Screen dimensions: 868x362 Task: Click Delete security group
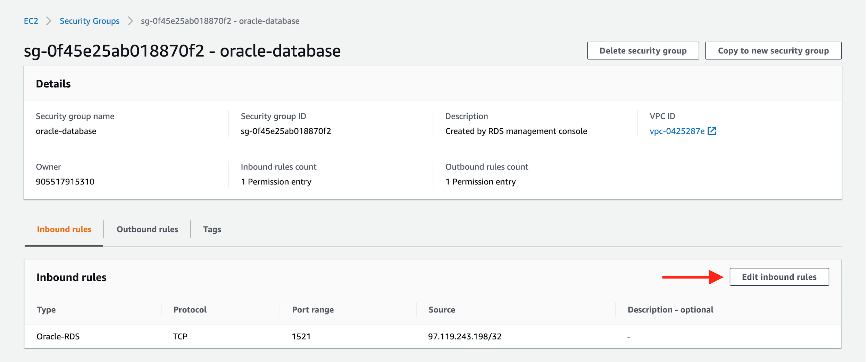(x=643, y=50)
